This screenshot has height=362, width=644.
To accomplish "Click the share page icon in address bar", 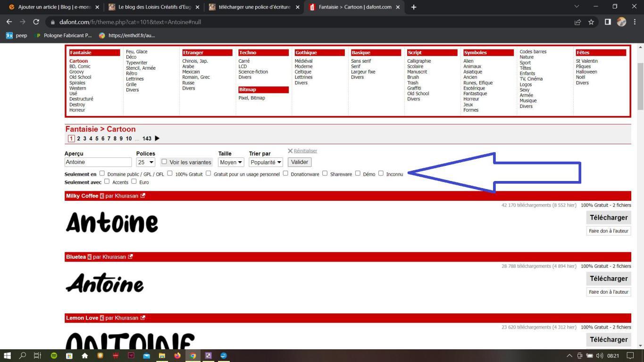I will click(x=577, y=22).
